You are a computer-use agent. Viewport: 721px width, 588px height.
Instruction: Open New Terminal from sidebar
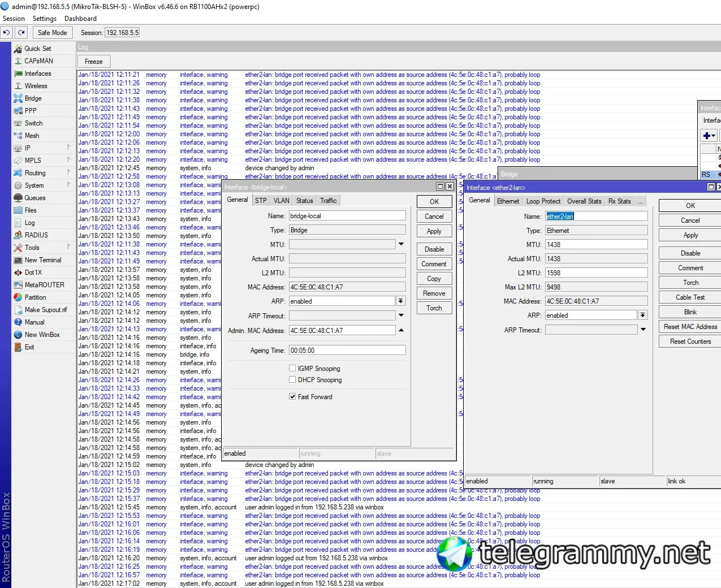(x=43, y=260)
